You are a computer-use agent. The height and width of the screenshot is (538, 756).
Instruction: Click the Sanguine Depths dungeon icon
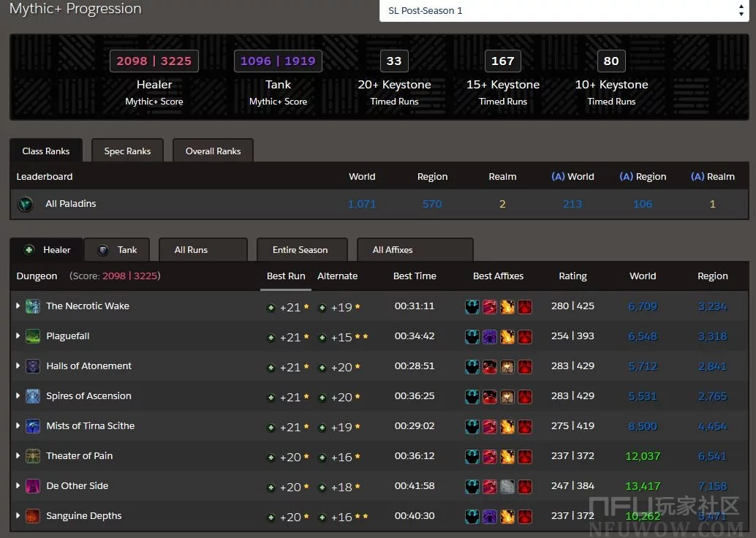click(33, 516)
